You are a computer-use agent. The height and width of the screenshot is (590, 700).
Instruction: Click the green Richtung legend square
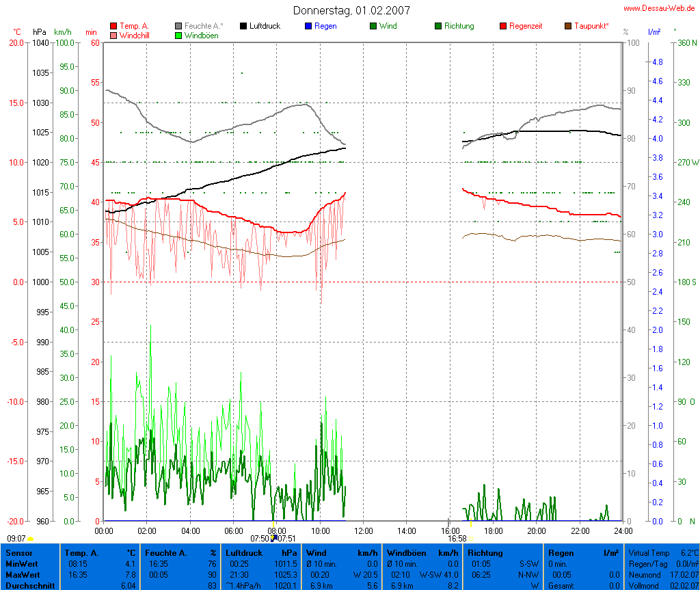click(x=438, y=26)
